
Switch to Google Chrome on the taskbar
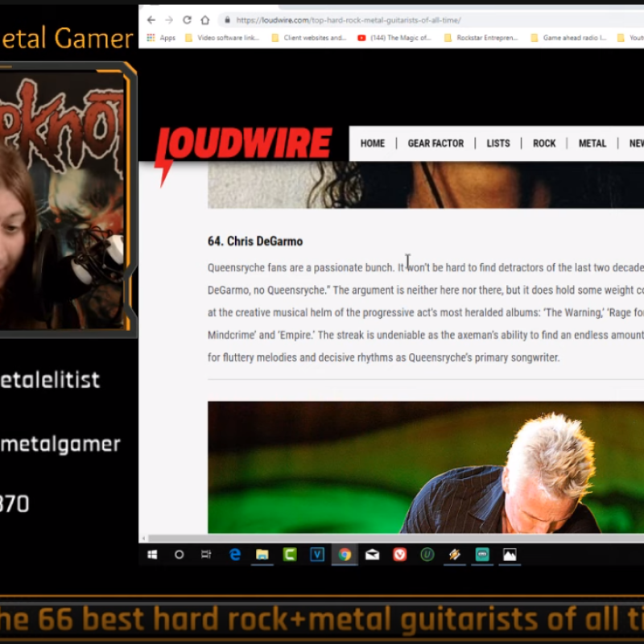(345, 555)
